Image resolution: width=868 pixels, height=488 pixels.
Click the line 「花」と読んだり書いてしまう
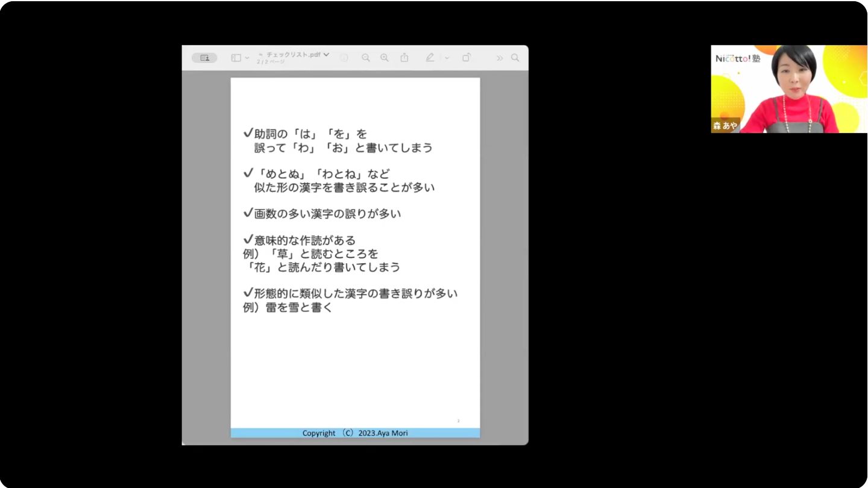[321, 267]
